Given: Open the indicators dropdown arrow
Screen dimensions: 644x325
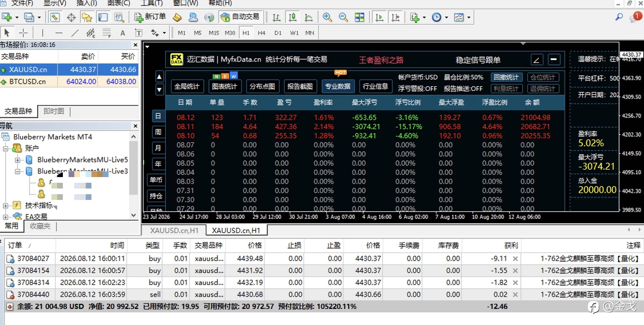Looking at the screenshot, I should click(424, 17).
